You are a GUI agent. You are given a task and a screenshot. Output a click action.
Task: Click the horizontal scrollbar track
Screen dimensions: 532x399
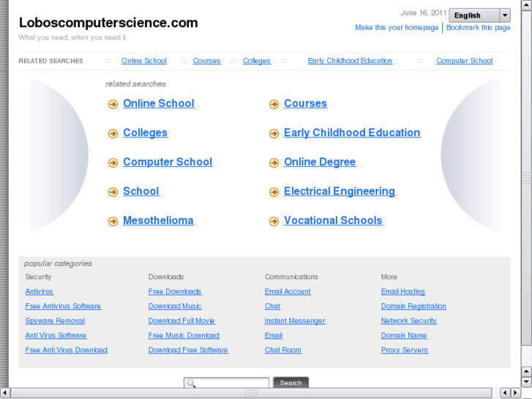click(366, 393)
